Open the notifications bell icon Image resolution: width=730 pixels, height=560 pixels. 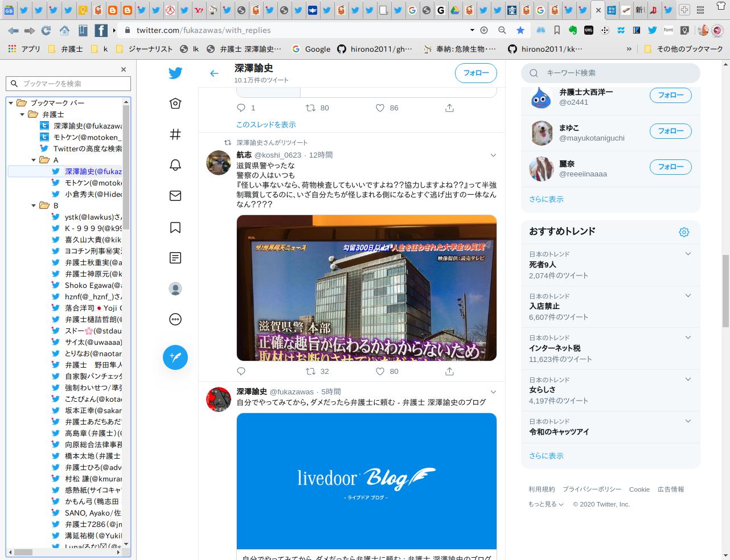[175, 165]
